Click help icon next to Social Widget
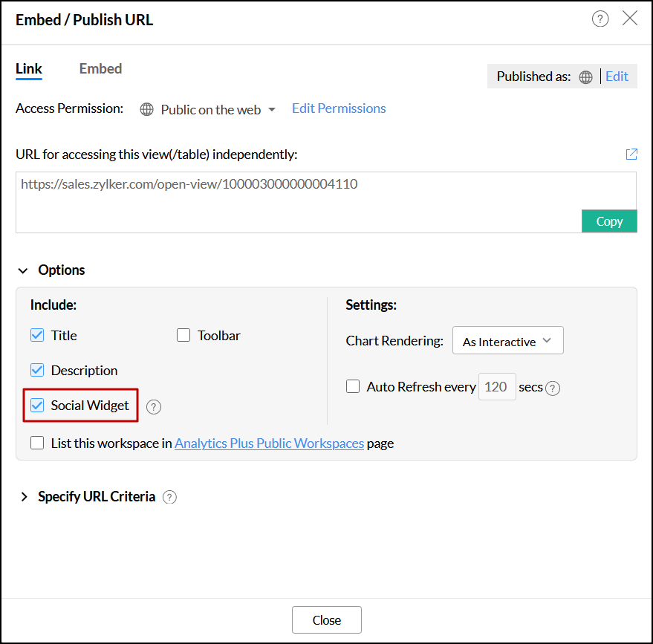The image size is (653, 644). click(154, 406)
